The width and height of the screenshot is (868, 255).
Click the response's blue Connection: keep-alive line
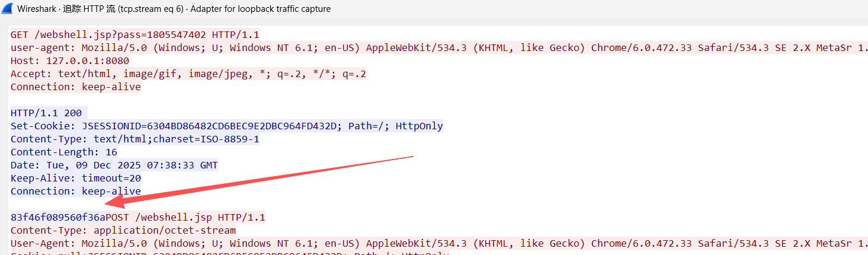pyautogui.click(x=75, y=191)
